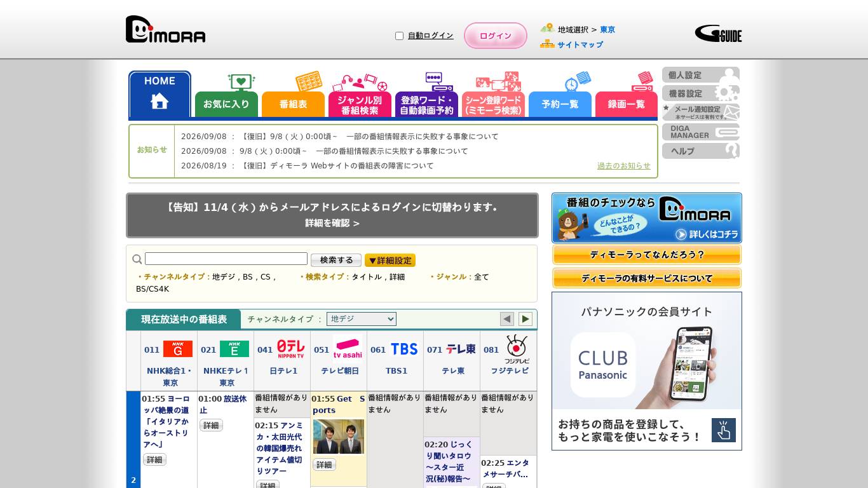Open 登録ワード・自動録画予約 tab
The width and height of the screenshot is (868, 488).
[427, 104]
